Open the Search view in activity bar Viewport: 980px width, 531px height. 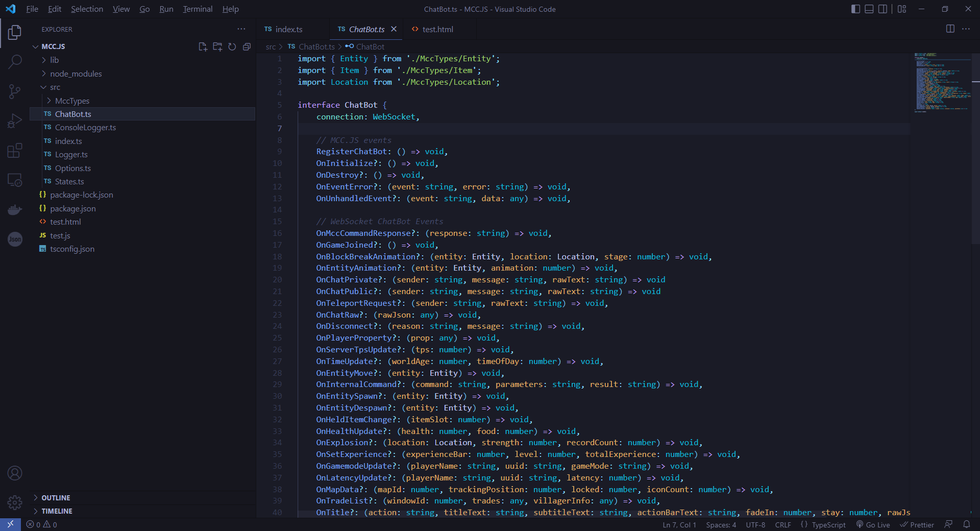(15, 62)
